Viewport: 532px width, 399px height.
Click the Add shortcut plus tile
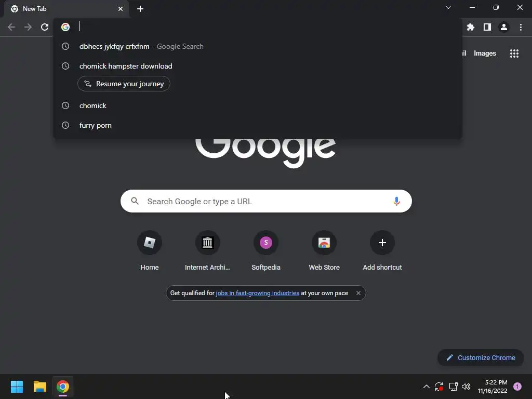[x=382, y=251]
